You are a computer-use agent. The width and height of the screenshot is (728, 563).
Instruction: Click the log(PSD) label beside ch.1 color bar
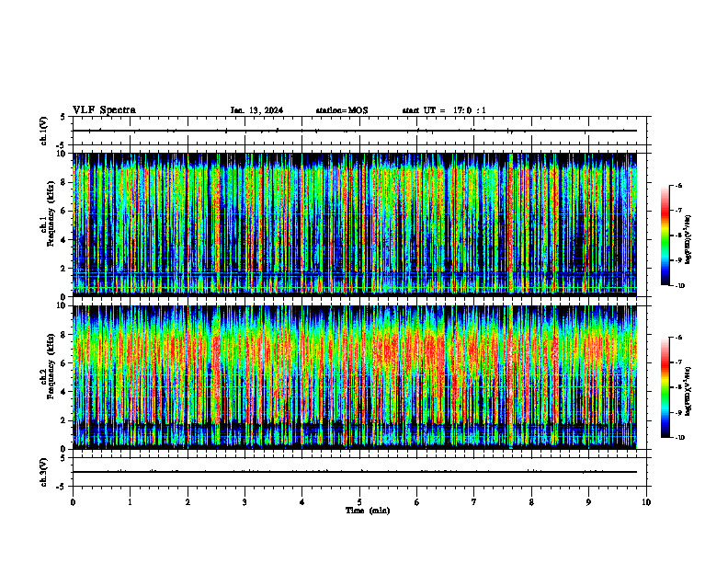click(x=688, y=240)
